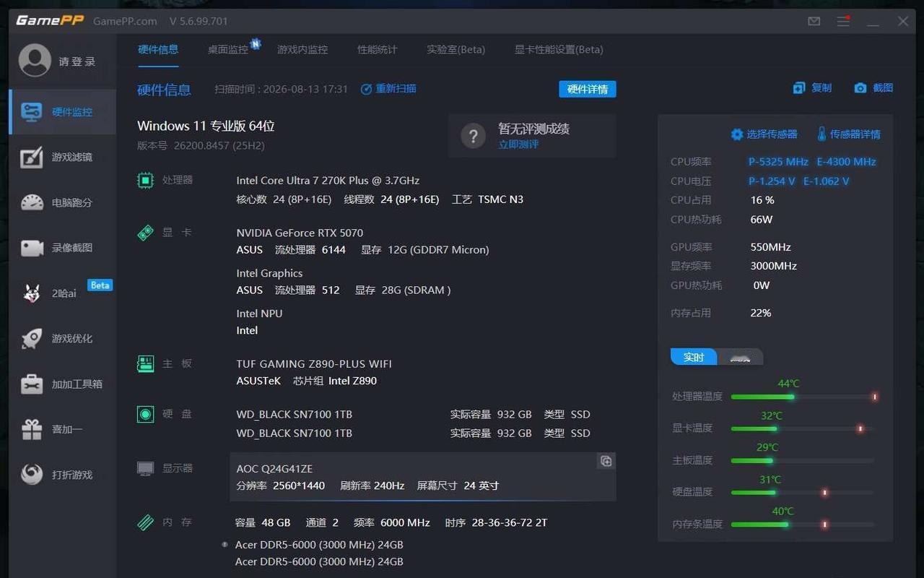Click the user avatar icon
Viewport: 924px width, 578px height.
tap(35, 61)
